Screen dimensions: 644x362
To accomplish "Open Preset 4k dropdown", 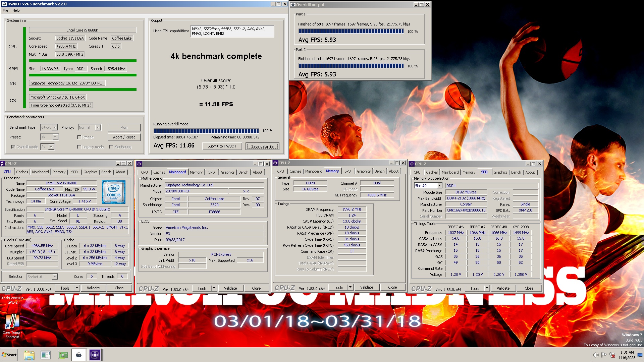I will (x=55, y=137).
